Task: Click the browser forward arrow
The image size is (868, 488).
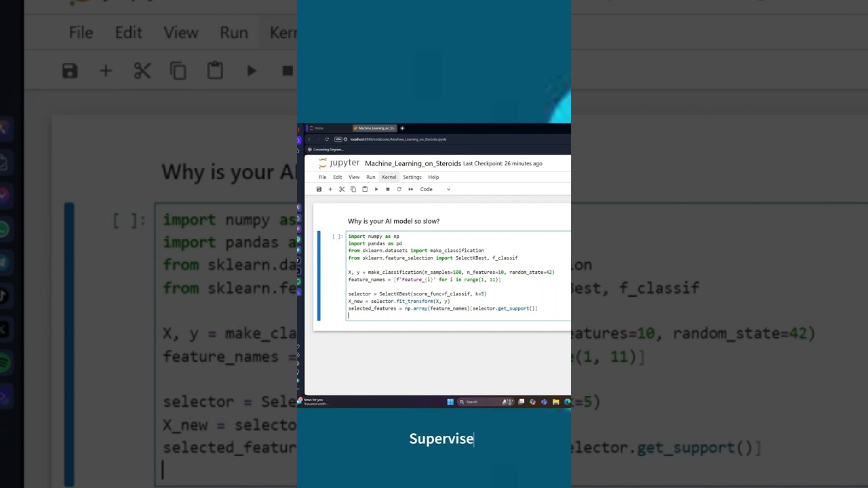Action: 318,139
